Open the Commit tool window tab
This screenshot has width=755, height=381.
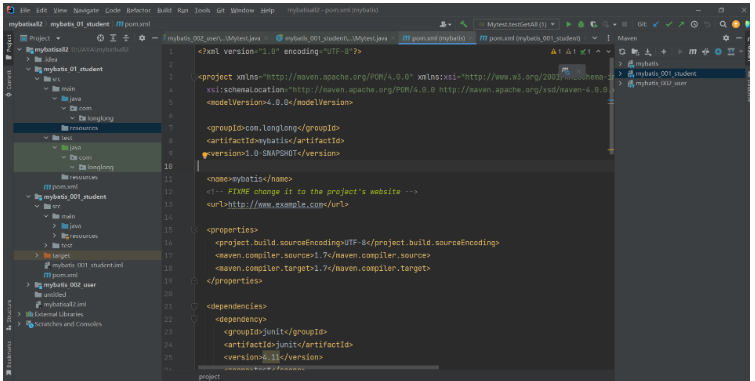point(8,84)
